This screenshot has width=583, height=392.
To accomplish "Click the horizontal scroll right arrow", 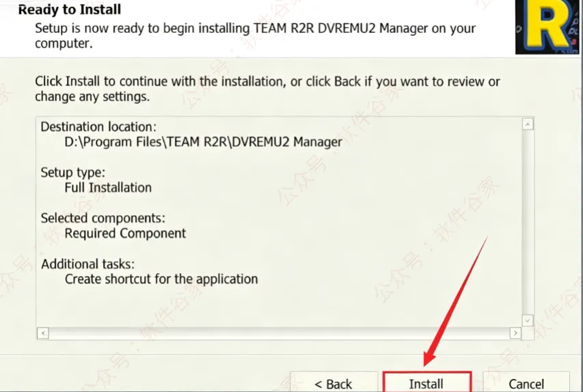I will pyautogui.click(x=515, y=333).
